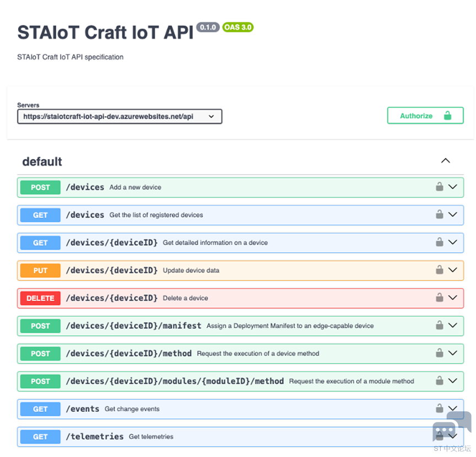Click 'Get telemetries' description text
This screenshot has width=476, height=457.
click(151, 437)
